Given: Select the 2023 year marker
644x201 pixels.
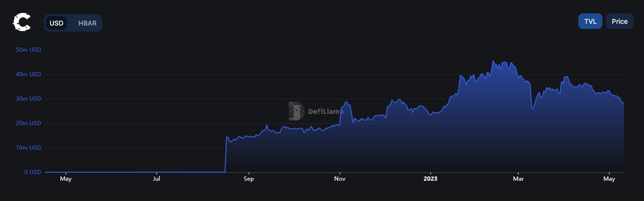Looking at the screenshot, I should [430, 178].
